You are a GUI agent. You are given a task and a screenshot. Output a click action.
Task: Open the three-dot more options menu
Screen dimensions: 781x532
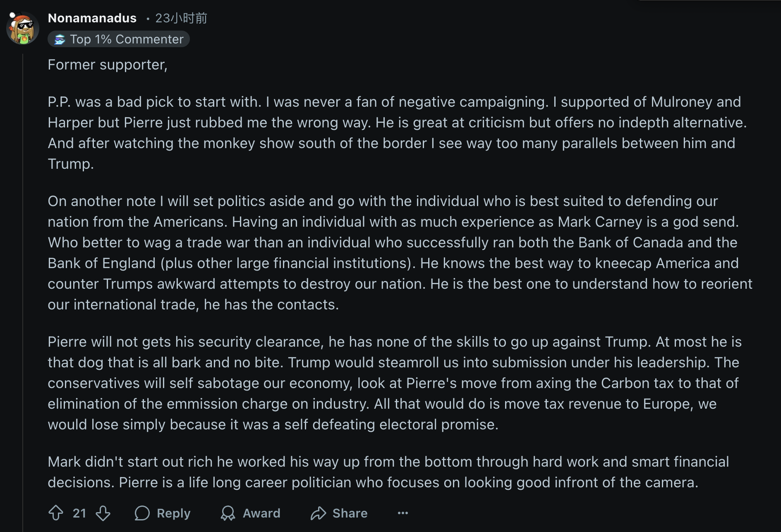pos(403,513)
